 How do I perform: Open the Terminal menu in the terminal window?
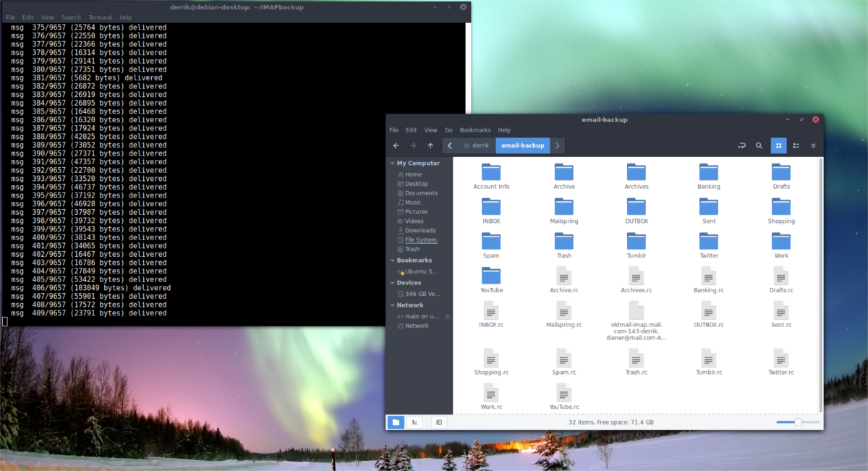[x=101, y=17]
